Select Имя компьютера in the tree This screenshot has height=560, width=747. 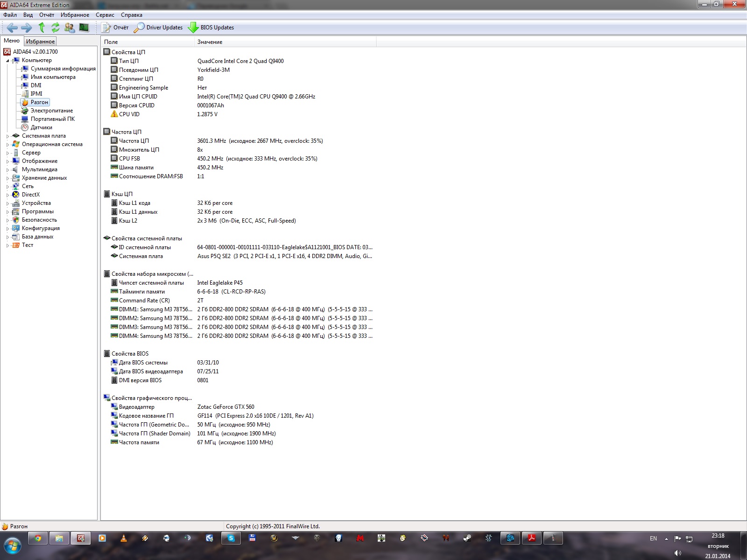point(53,77)
